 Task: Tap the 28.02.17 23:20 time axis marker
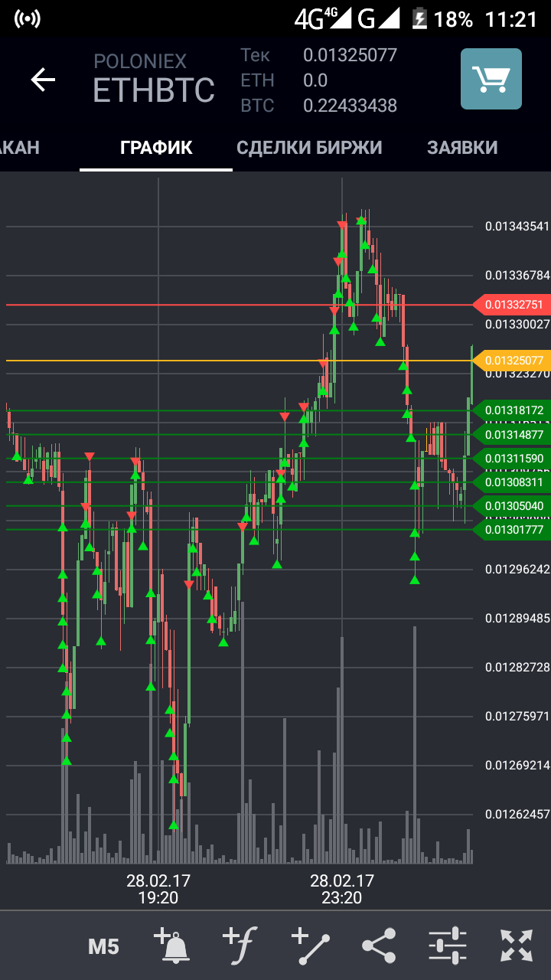click(x=342, y=889)
